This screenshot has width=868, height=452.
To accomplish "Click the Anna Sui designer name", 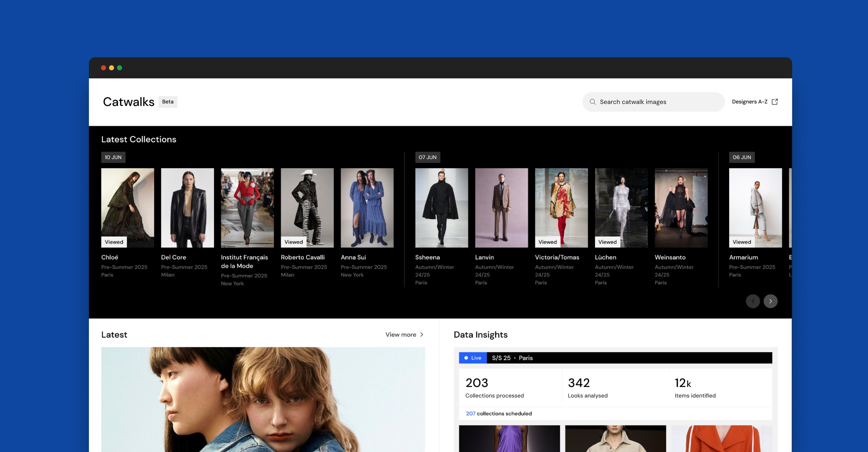I will tap(353, 257).
